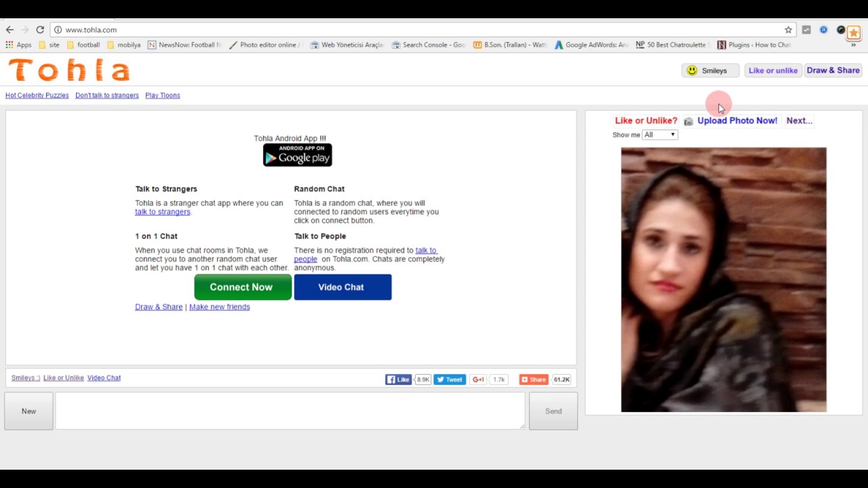
Task: Click Like or Unlike link above message box
Action: pos(64,378)
